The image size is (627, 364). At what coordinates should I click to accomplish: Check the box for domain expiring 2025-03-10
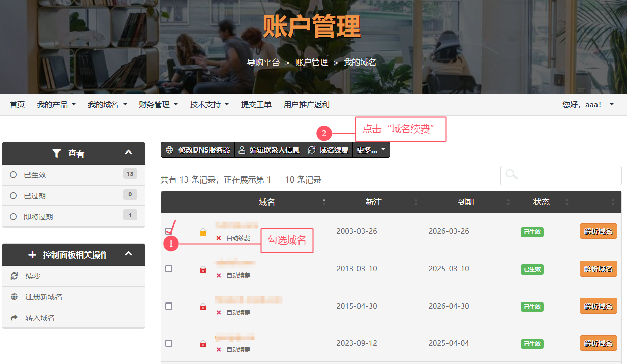(x=169, y=269)
